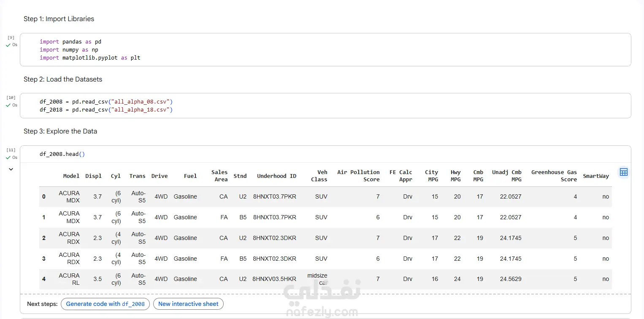
Task: Place cursor on the import numpy line
Action: 69,50
